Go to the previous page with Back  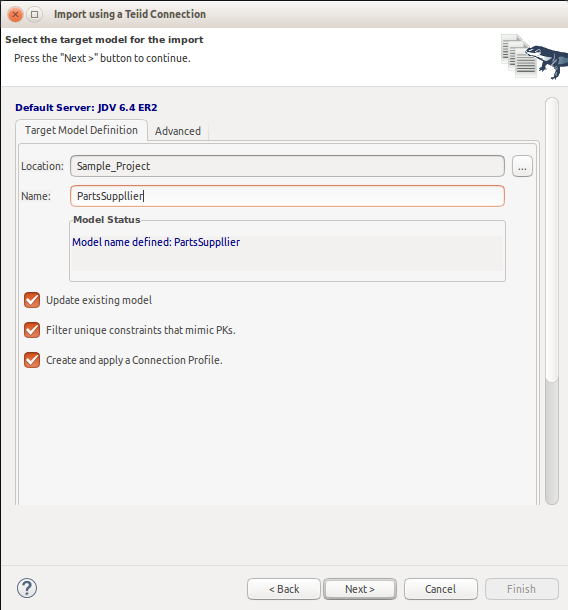284,589
